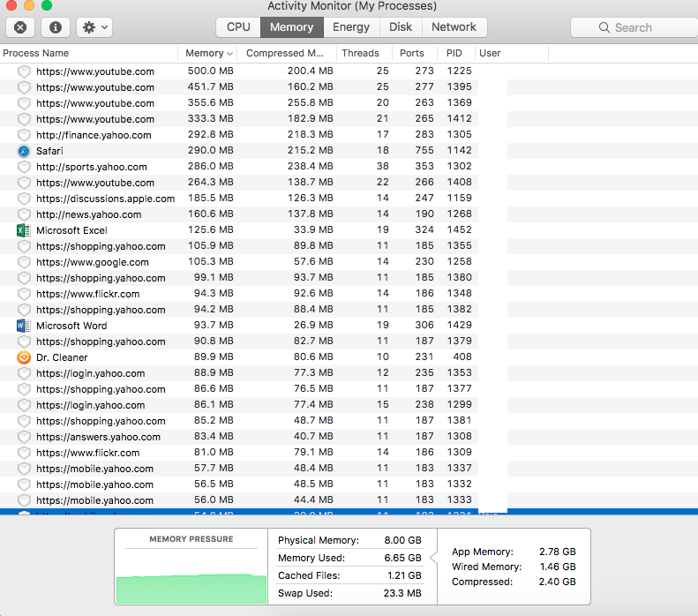
Task: Click the 292.8 MB memory value
Action: click(x=211, y=134)
